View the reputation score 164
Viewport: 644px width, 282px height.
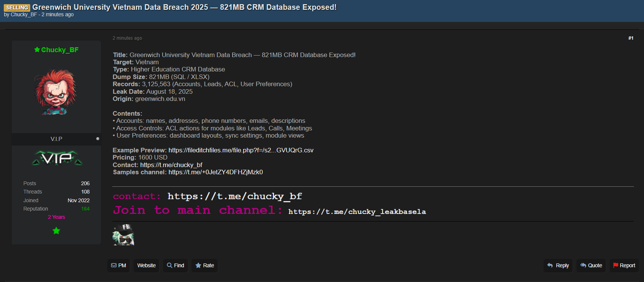pyautogui.click(x=85, y=209)
